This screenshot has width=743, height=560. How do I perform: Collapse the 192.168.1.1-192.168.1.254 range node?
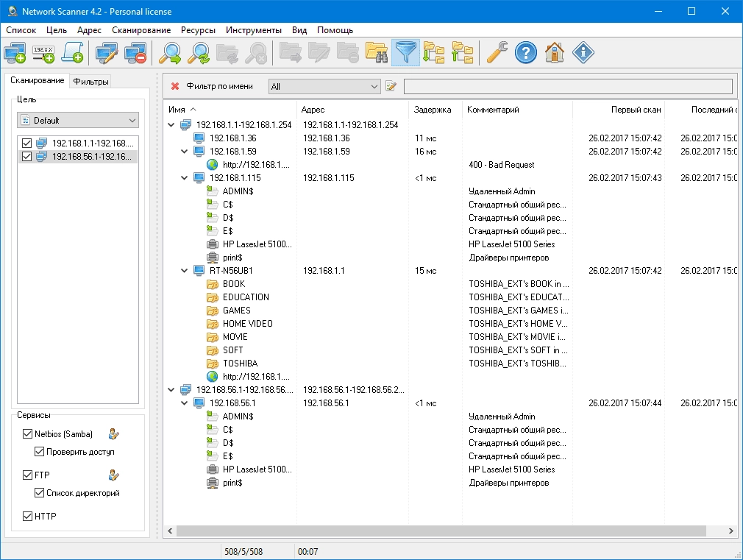(x=171, y=125)
